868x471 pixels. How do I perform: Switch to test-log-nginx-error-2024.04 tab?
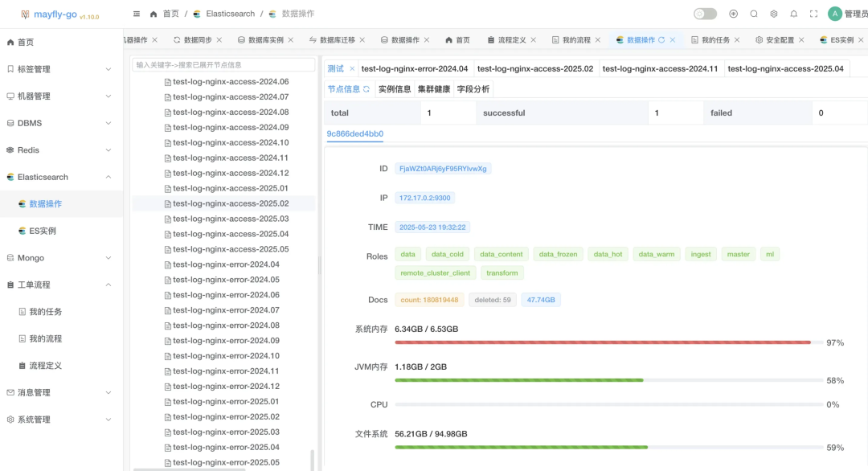click(x=415, y=68)
